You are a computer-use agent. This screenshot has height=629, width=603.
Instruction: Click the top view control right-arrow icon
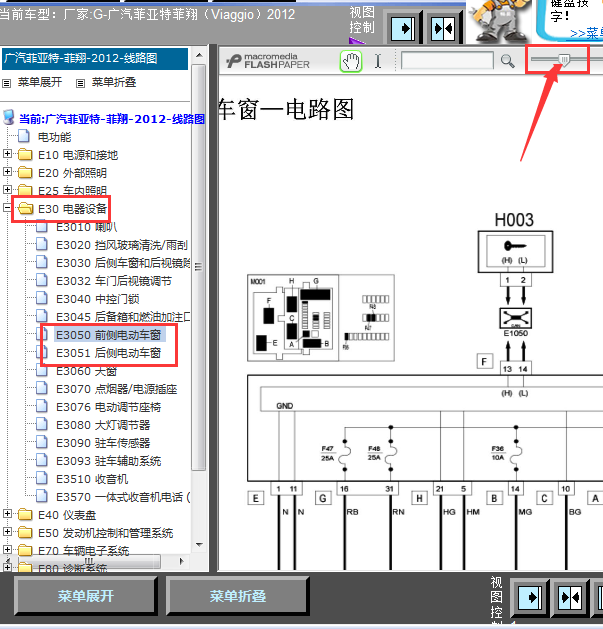[403, 28]
